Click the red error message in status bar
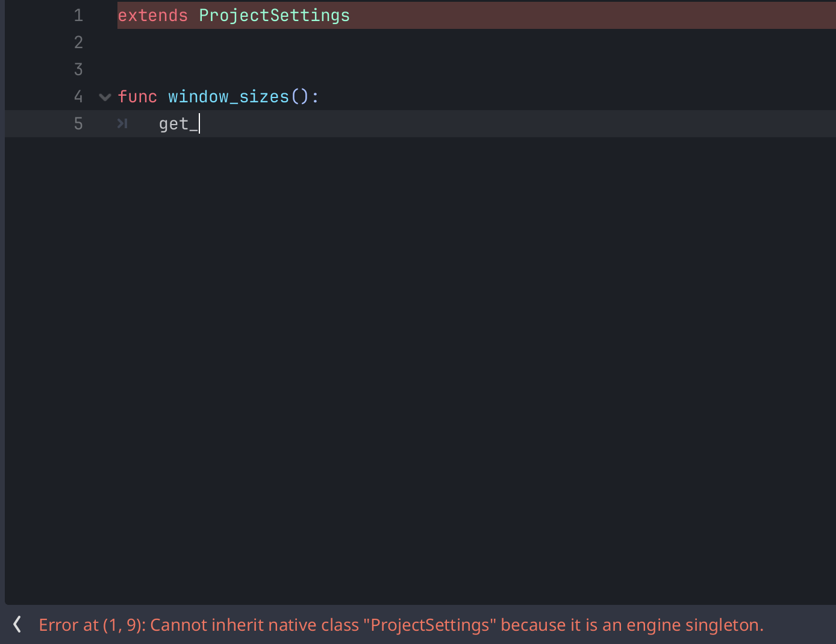 (x=401, y=625)
